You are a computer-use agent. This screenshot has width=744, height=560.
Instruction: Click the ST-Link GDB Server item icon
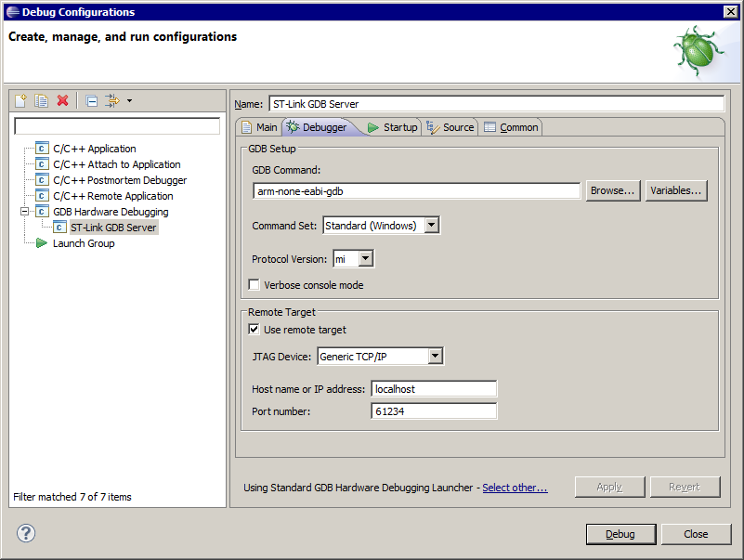coord(59,228)
